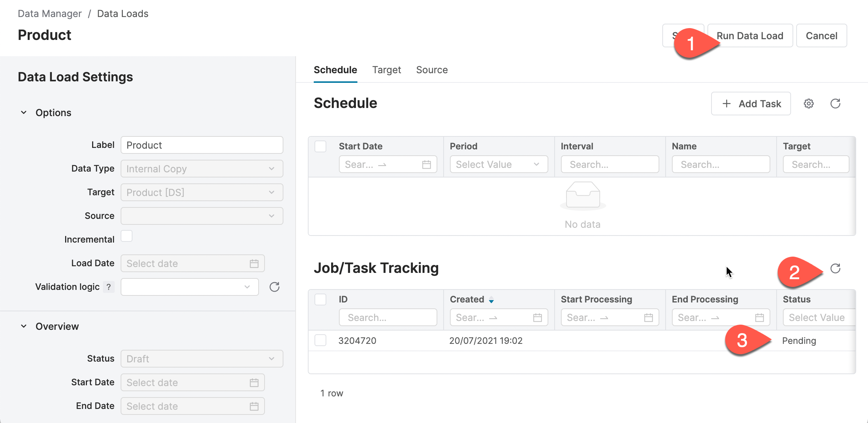Click the Add Task button
This screenshot has height=423, width=868.
coord(751,104)
